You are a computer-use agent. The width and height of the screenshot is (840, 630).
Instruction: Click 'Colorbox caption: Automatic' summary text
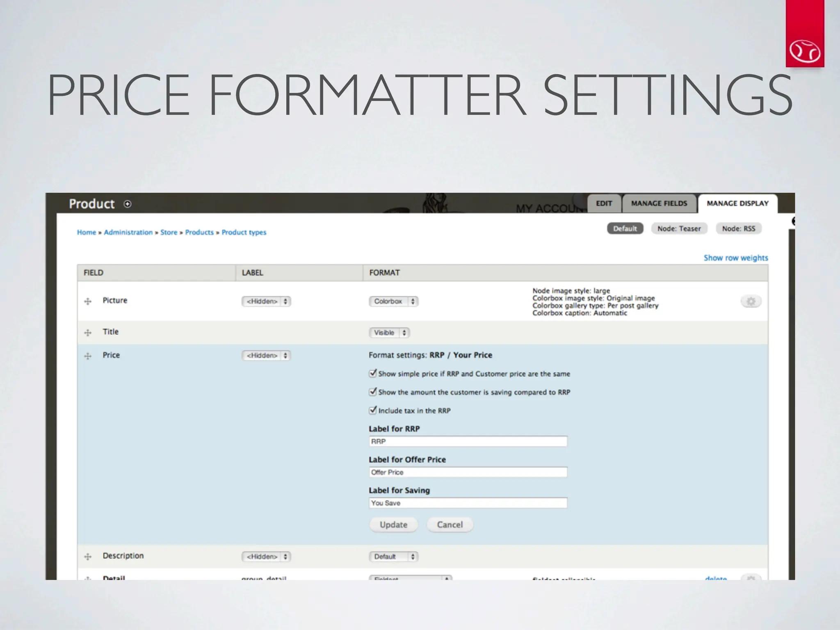pyautogui.click(x=580, y=313)
